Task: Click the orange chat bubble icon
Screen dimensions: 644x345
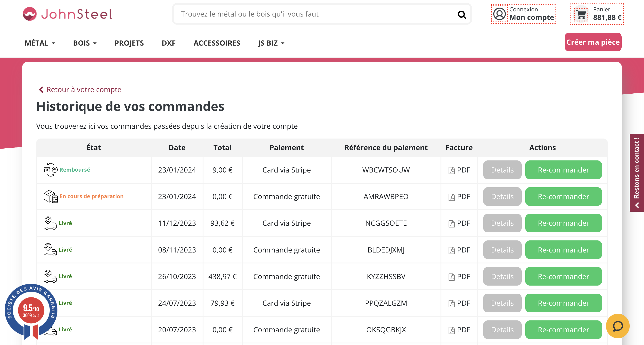Action: tap(617, 326)
